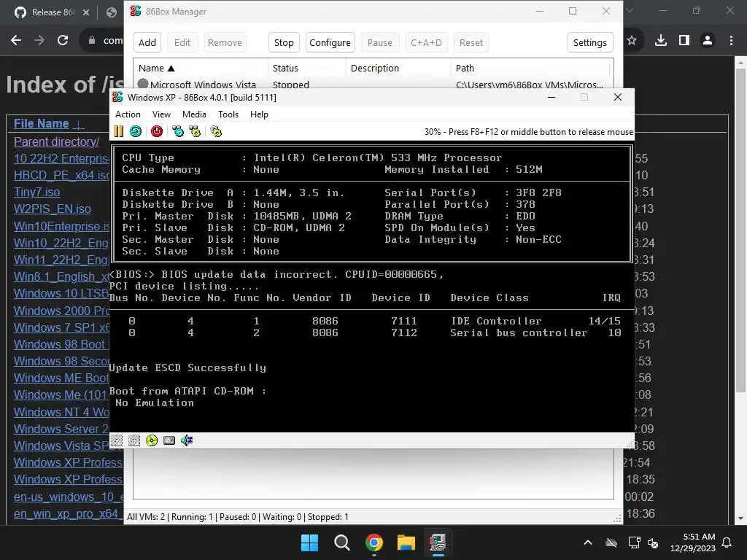The image size is (747, 560).
Task: Close the Release 86Box browser tab
Action: point(86,12)
